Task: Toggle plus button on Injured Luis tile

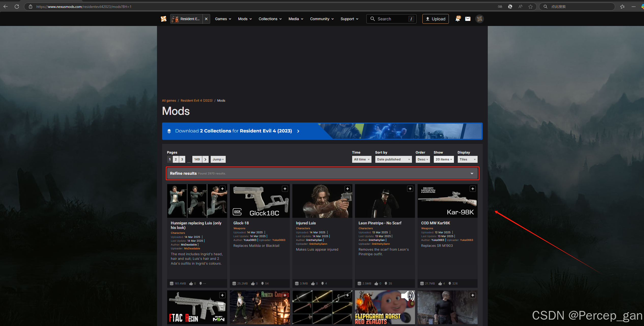Action: 348,189
